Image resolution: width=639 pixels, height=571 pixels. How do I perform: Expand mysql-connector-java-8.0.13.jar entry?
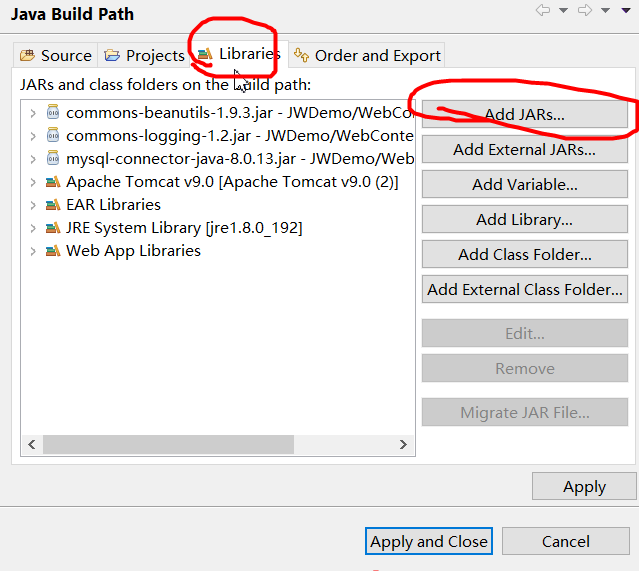coord(33,159)
